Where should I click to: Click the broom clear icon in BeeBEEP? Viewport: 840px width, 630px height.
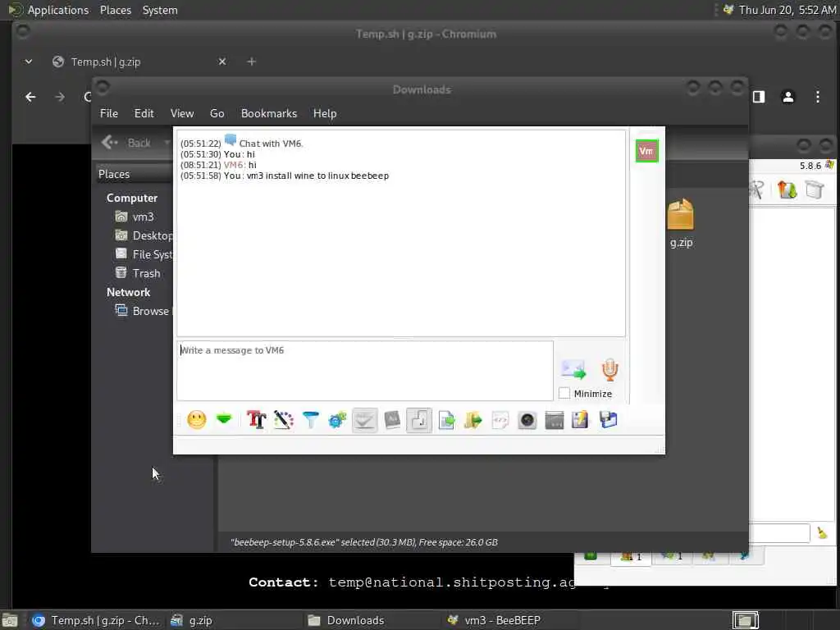coord(822,533)
